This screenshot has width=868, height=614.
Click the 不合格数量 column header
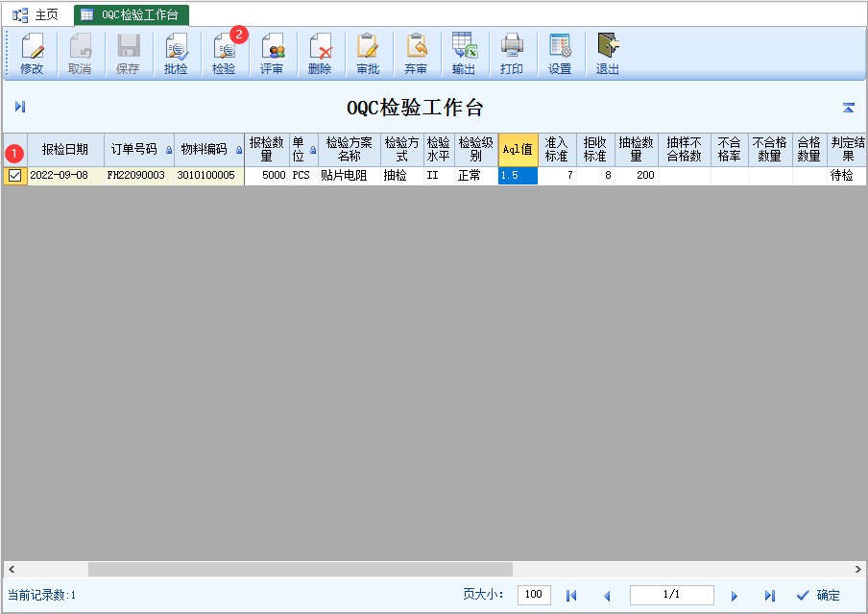coord(770,150)
